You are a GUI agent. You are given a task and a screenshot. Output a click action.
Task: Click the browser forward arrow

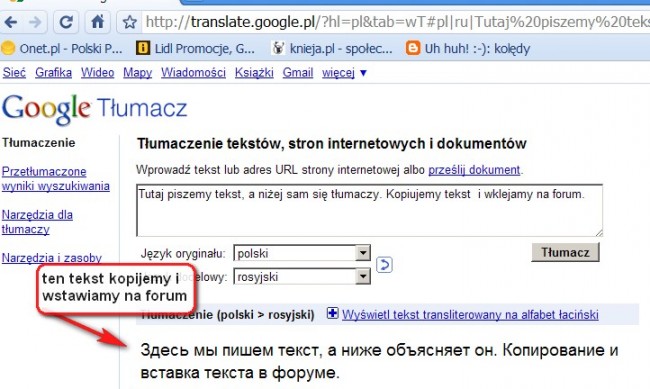36,22
